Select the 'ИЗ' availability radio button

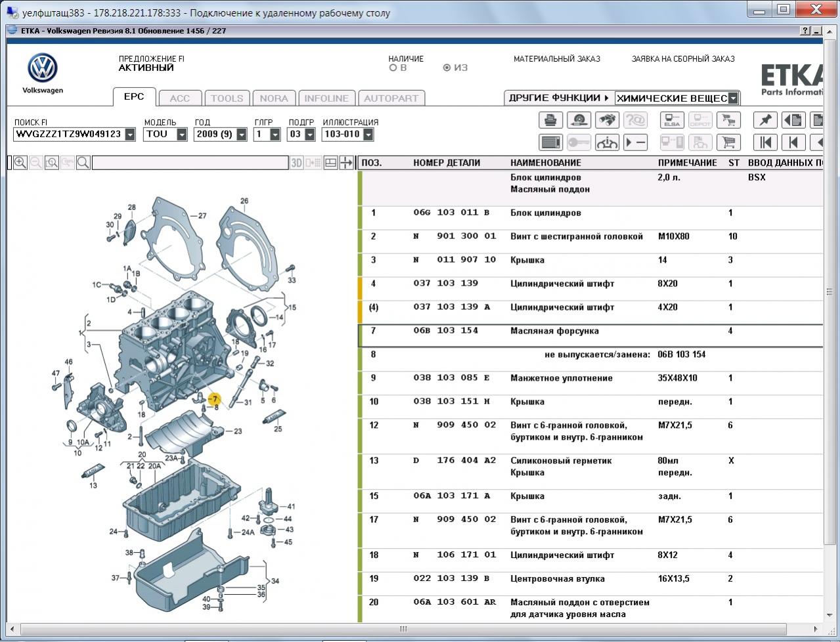pos(447,68)
